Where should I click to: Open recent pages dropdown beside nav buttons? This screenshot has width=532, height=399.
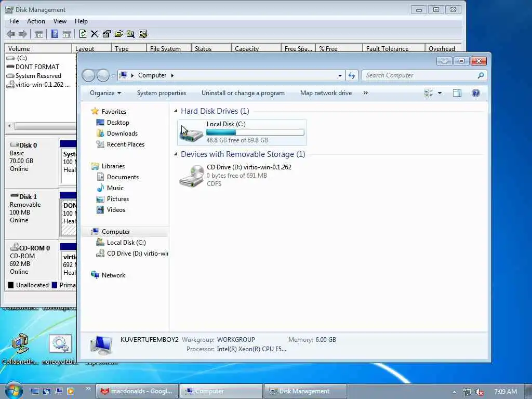113,76
